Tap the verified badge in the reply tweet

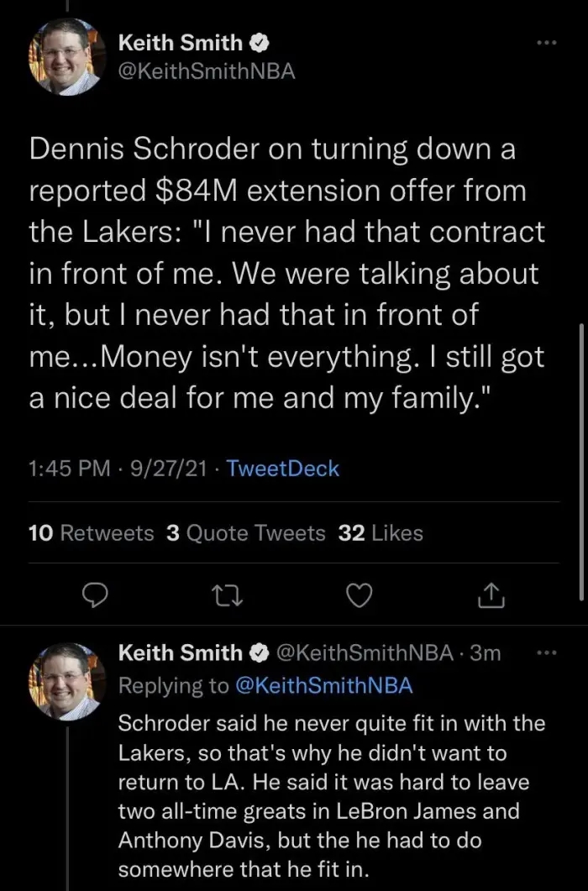click(260, 653)
